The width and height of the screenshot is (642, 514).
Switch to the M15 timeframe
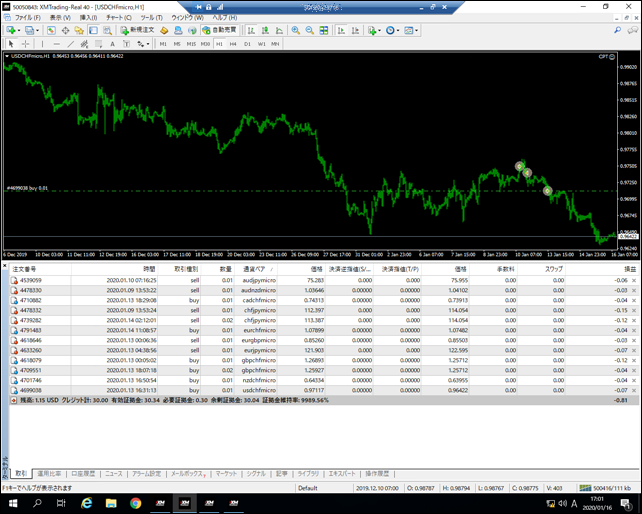click(191, 44)
